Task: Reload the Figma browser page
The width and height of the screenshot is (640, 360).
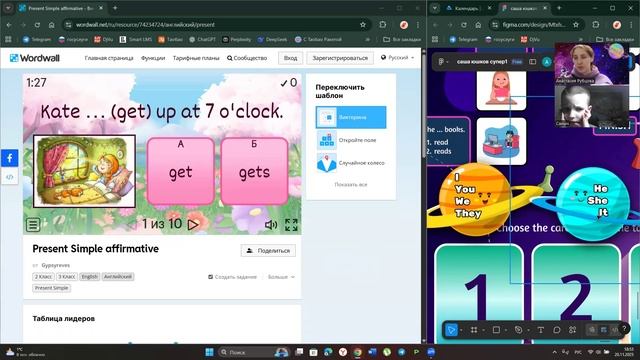Action: [x=464, y=24]
